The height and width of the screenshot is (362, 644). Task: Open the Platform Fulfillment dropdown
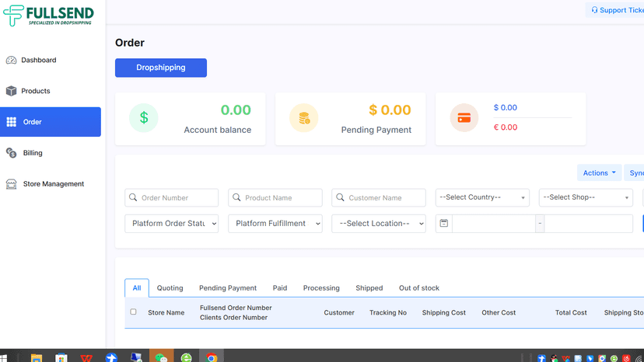[x=275, y=224]
